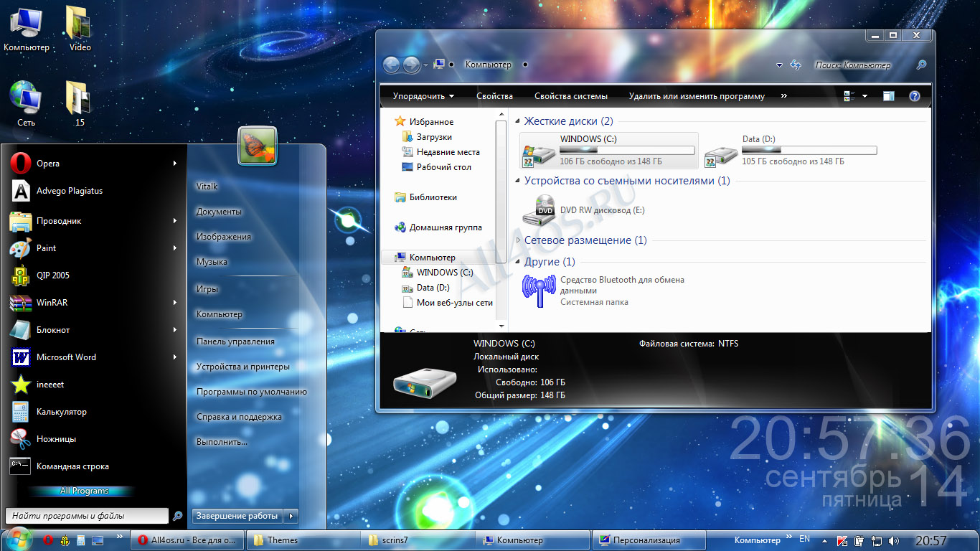The image size is (980, 551).
Task: Click the Start menu search magnifier
Action: coord(177,516)
